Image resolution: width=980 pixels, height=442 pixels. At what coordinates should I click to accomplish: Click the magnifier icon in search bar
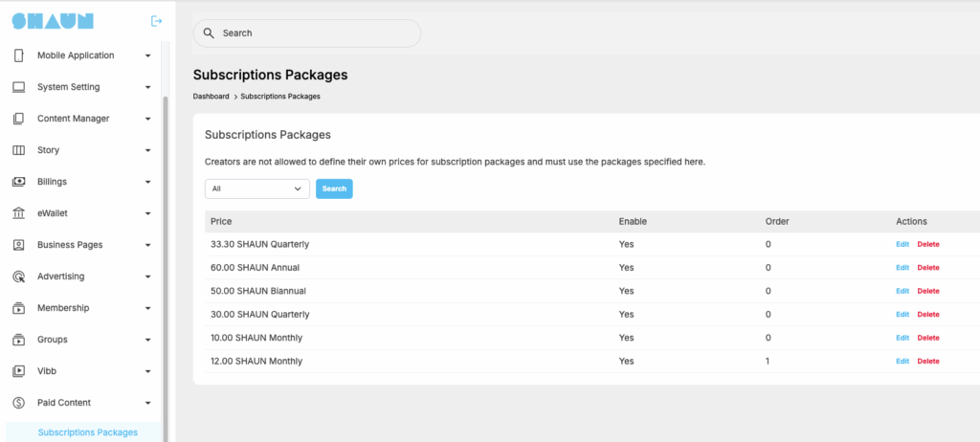pyautogui.click(x=210, y=33)
